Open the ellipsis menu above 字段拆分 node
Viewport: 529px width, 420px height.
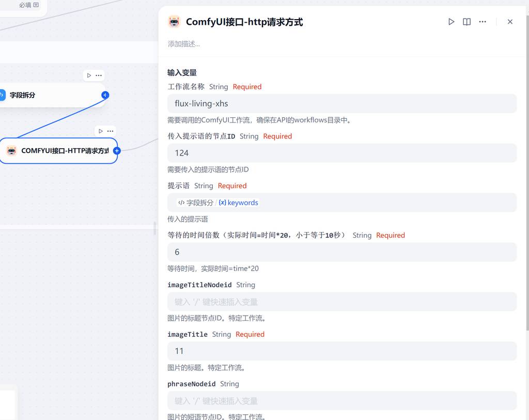coord(99,75)
